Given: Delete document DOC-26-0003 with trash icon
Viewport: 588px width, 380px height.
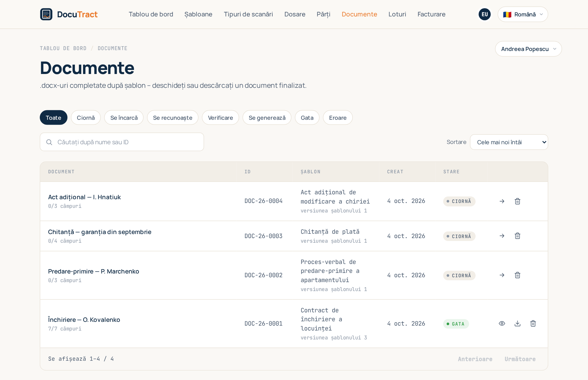Looking at the screenshot, I should point(517,236).
